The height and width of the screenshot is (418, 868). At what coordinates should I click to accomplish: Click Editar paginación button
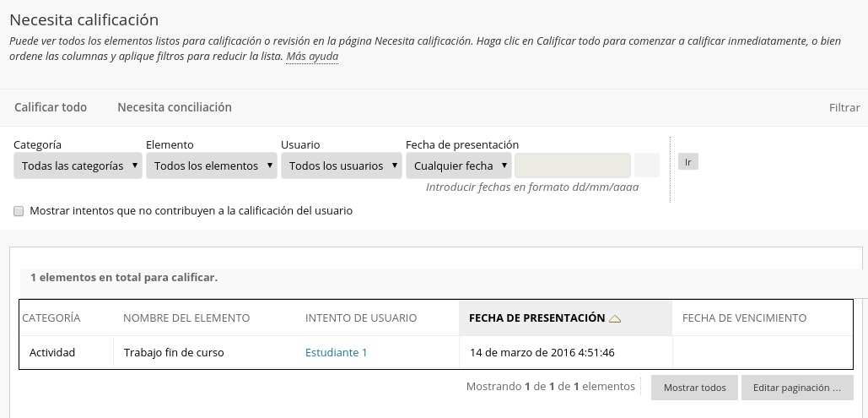[x=797, y=388]
